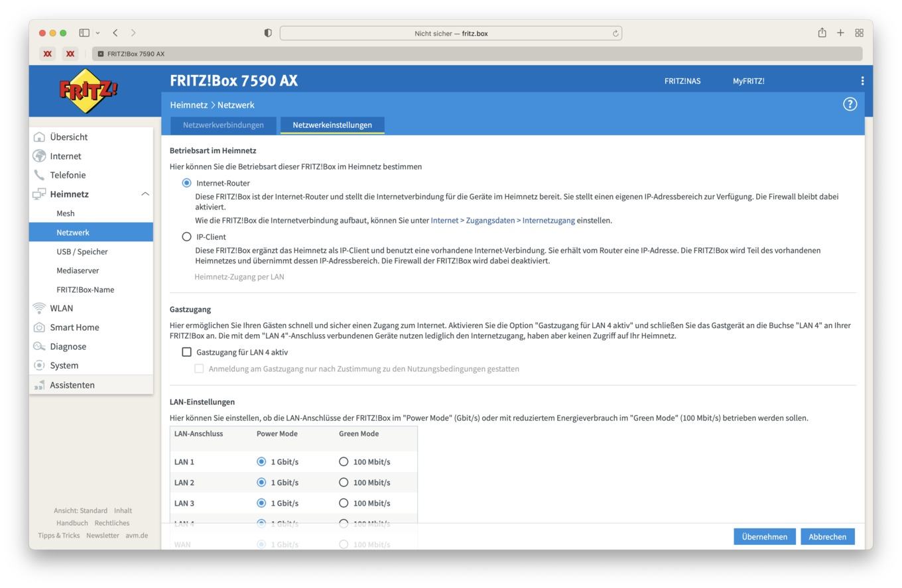Click the Assistenten icon
Screen dimensions: 902x588
click(x=39, y=385)
